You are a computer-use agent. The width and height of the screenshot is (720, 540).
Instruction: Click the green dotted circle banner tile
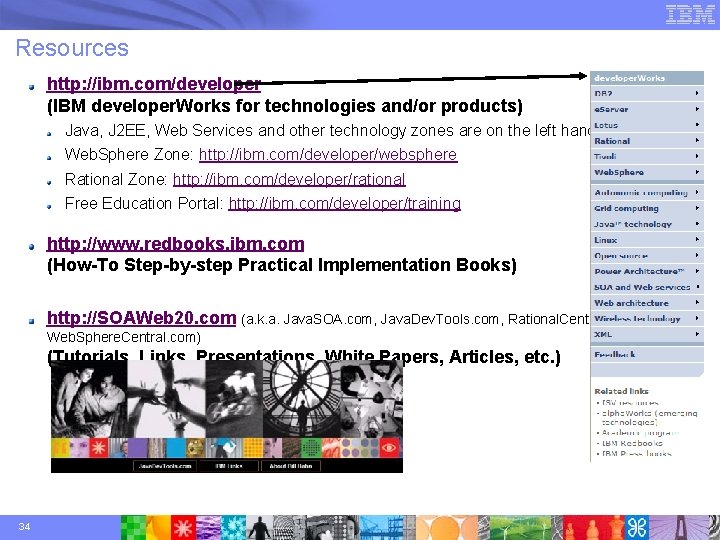point(311,448)
